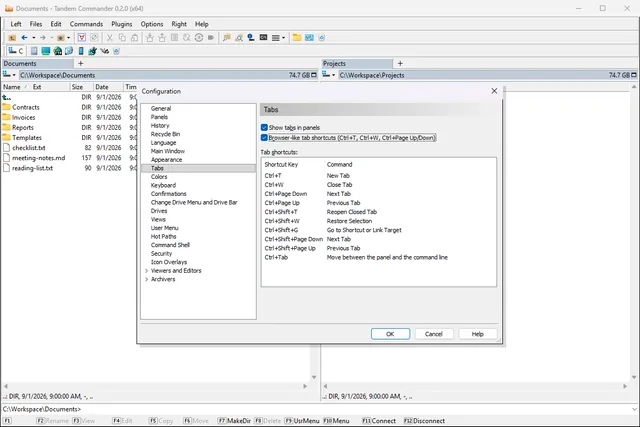The image size is (640, 427).
Task: Switch to the Projects panel tab
Action: pyautogui.click(x=357, y=64)
